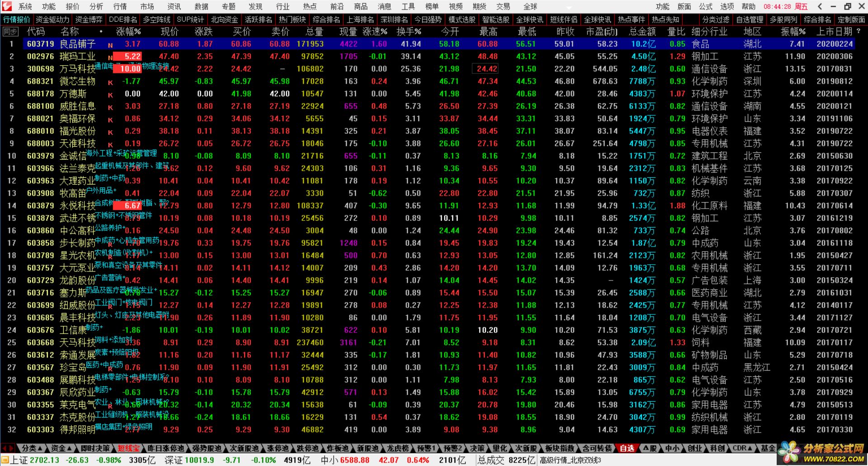The height and width of the screenshot is (466, 868).
Task: Sort by the 上市日期 column header
Action: click(x=835, y=32)
